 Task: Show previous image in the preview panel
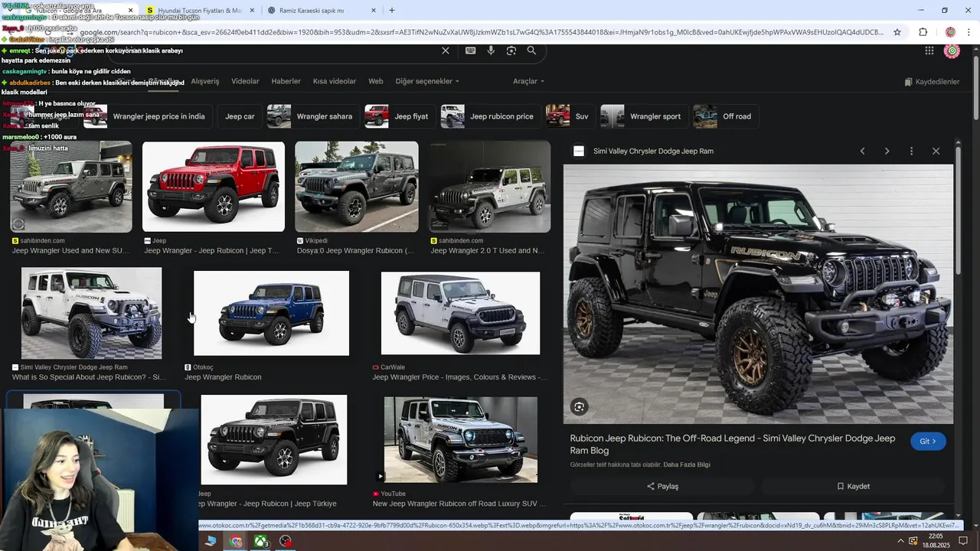(x=863, y=151)
